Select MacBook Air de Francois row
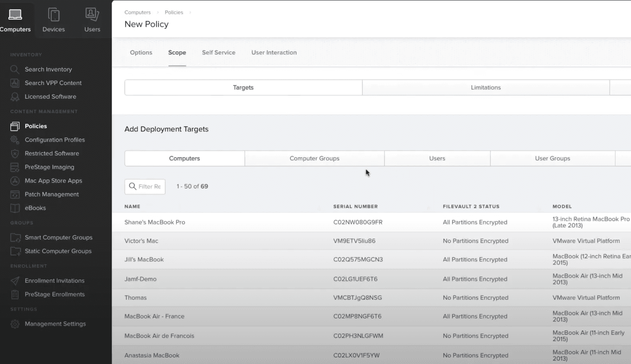The image size is (631, 364). [x=371, y=336]
